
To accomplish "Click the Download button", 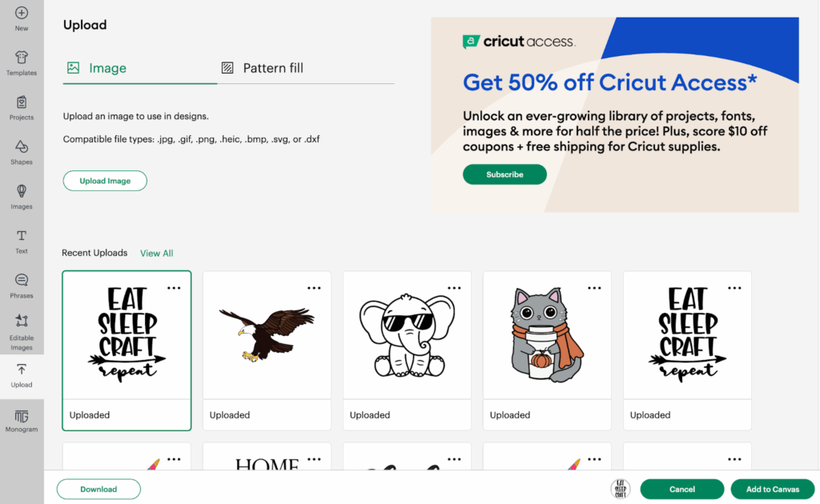I will (x=98, y=489).
